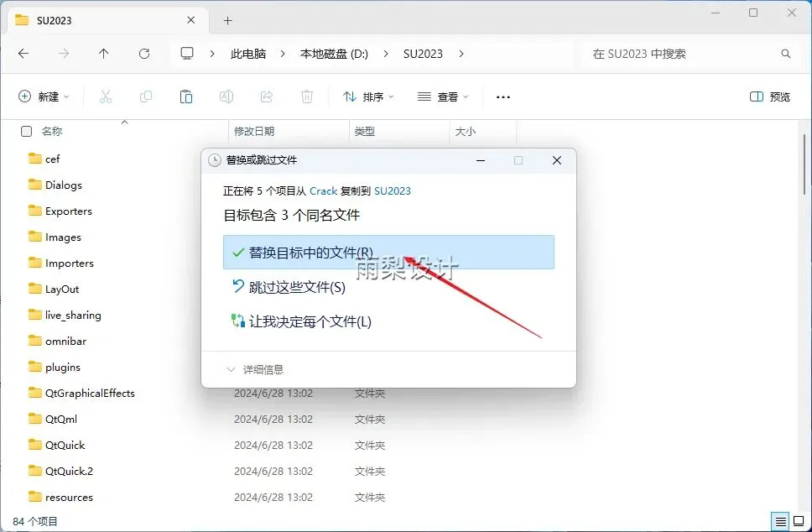Select the Dialogs folder icon
Image resolution: width=812 pixels, height=532 pixels.
point(34,185)
